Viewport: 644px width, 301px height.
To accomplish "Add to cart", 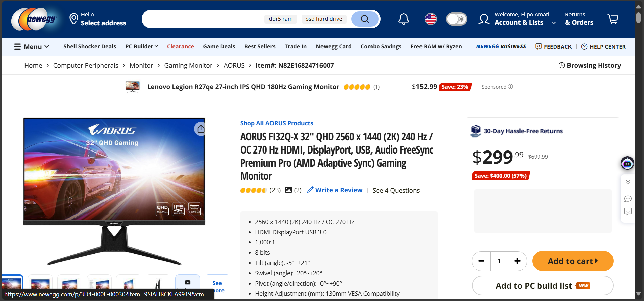I will pyautogui.click(x=573, y=261).
